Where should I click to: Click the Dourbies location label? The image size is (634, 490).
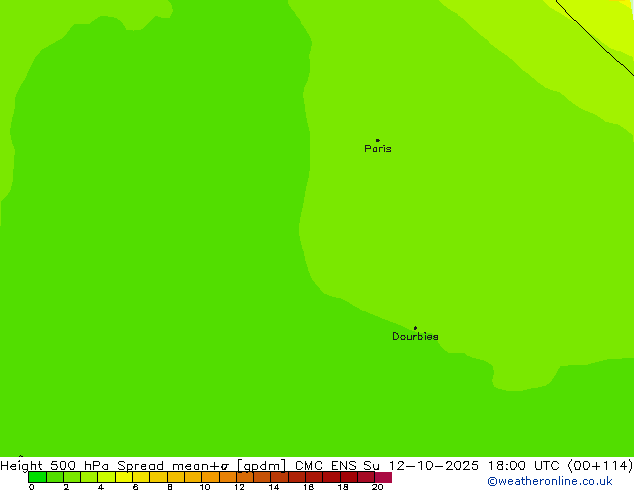[415, 336]
